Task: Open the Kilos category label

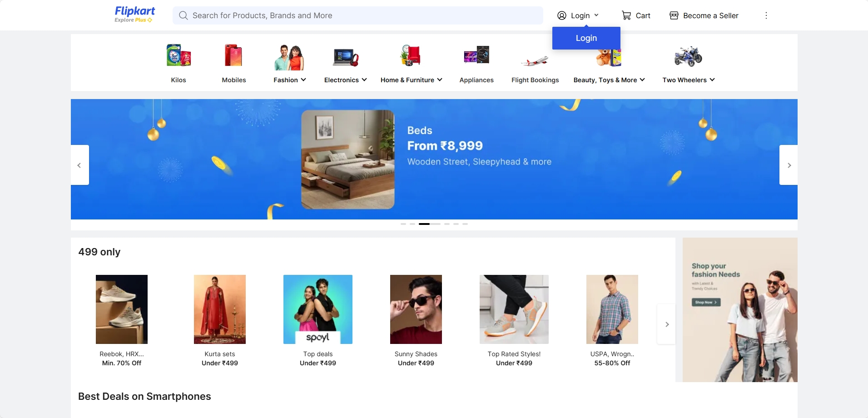Action: [x=179, y=80]
